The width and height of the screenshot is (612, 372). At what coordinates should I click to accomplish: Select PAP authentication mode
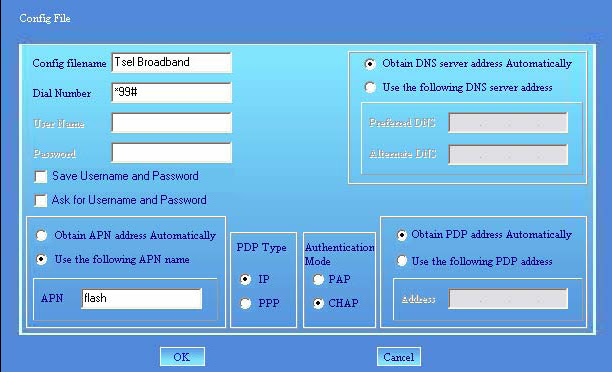(x=318, y=279)
